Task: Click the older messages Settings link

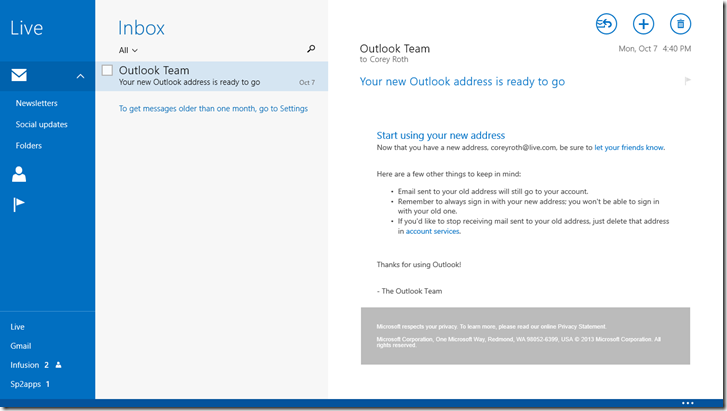Action: coord(213,109)
